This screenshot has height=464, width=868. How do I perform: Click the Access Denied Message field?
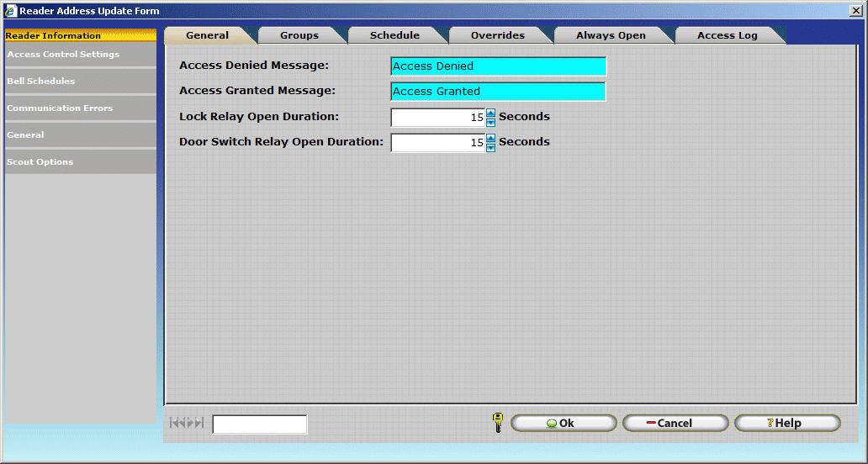coord(498,66)
